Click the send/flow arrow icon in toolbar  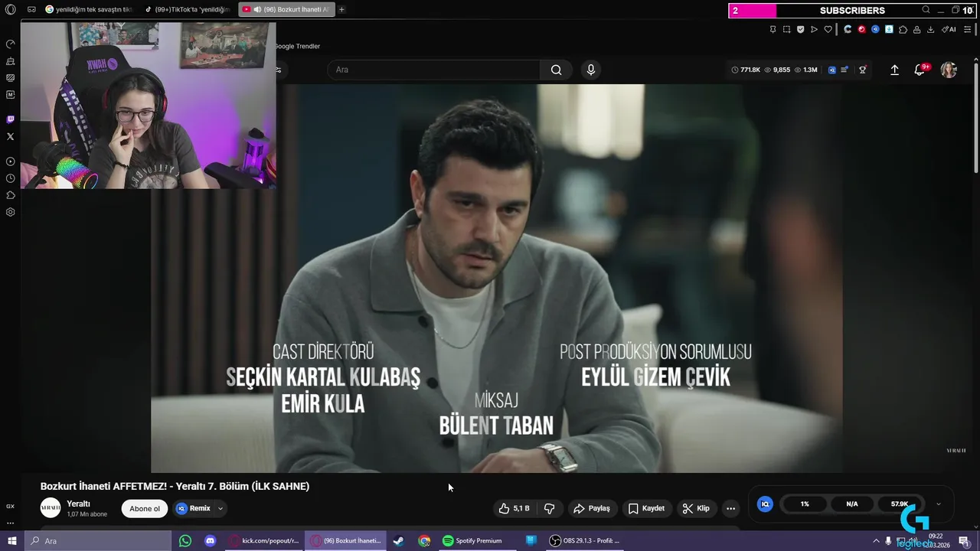point(814,29)
